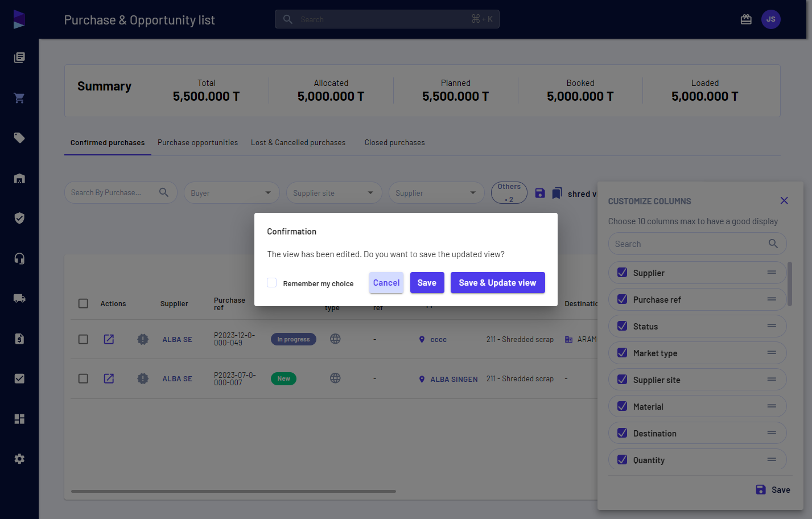Toggle the select-all table header checkbox
This screenshot has height=519, width=812.
coord(83,303)
